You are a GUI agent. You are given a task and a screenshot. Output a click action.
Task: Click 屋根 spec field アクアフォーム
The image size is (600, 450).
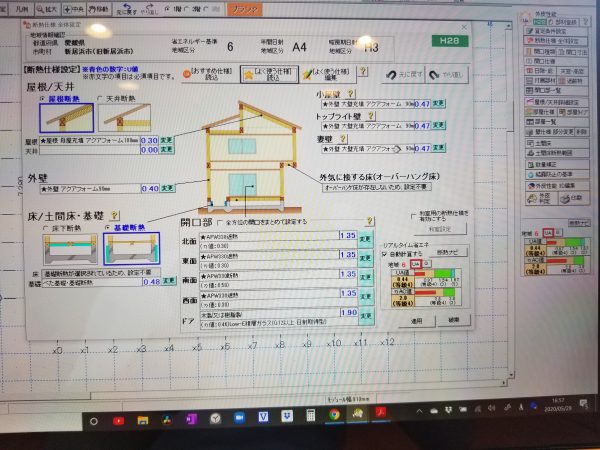click(x=90, y=140)
